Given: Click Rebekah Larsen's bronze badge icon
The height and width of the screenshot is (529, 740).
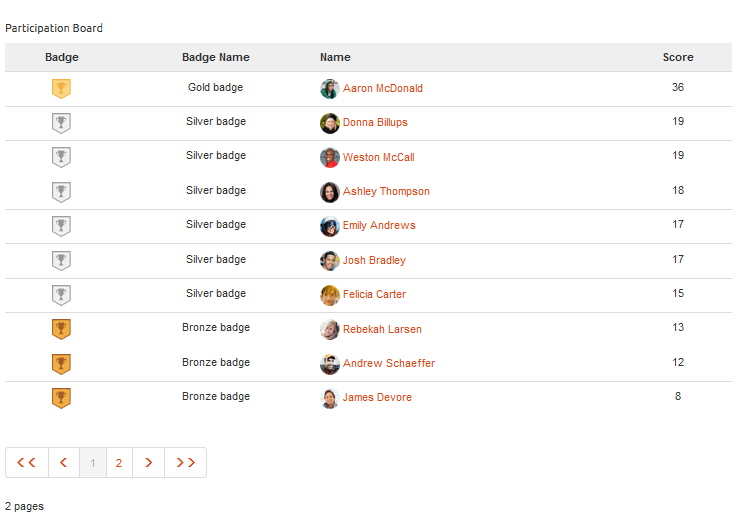Looking at the screenshot, I should tap(61, 329).
